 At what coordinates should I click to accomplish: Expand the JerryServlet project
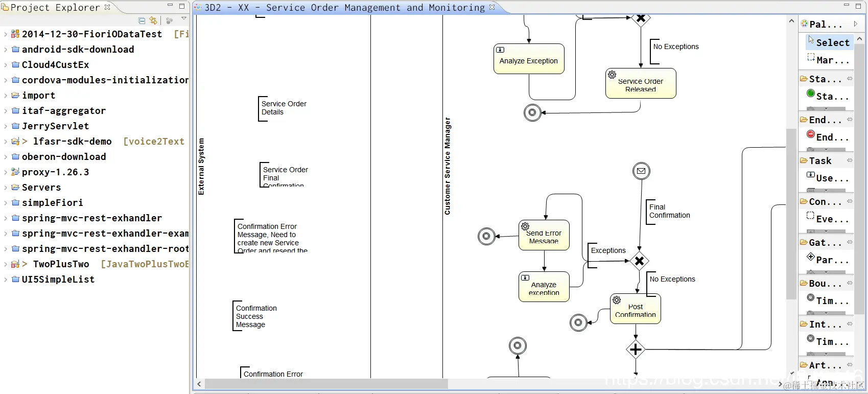(5, 126)
